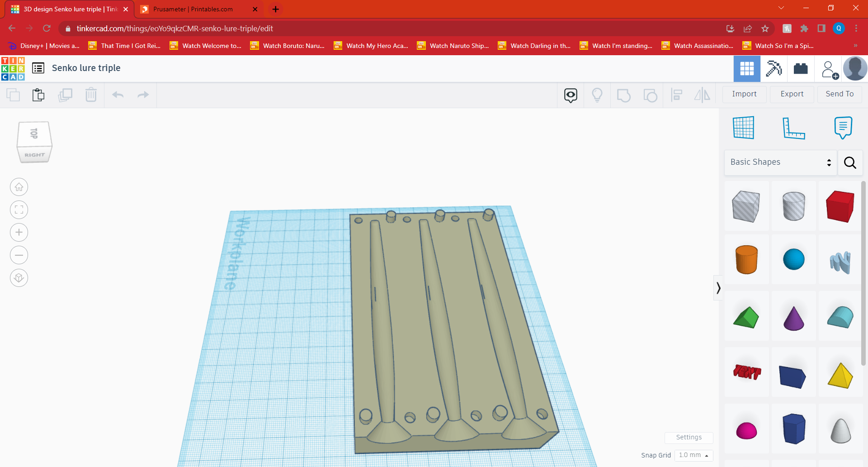This screenshot has height=467, width=868.
Task: Search shapes with magnifier icon
Action: [x=850, y=162]
